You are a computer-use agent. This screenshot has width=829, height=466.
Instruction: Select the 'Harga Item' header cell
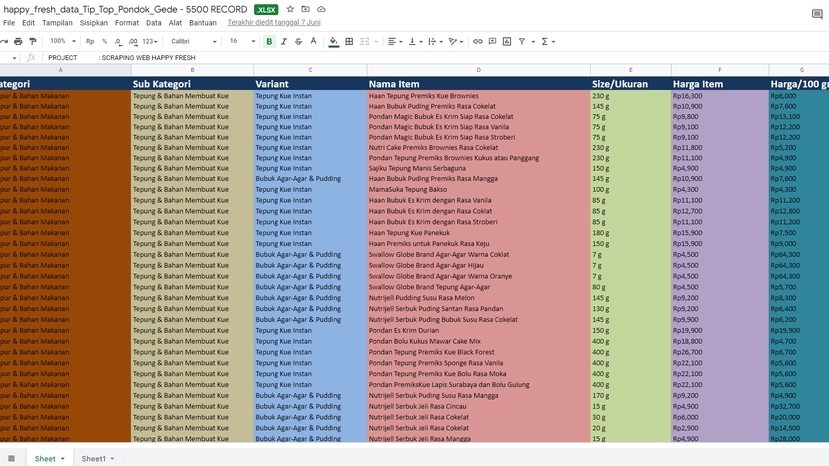pos(720,84)
